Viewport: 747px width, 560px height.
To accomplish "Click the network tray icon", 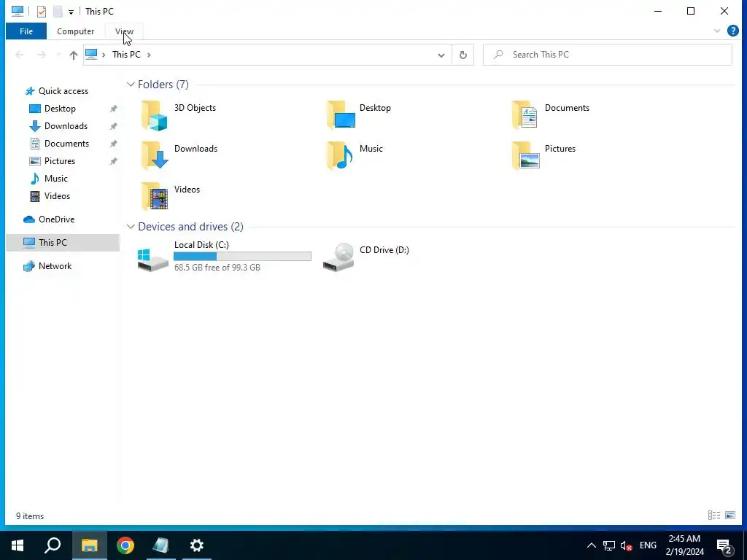I will (x=609, y=545).
